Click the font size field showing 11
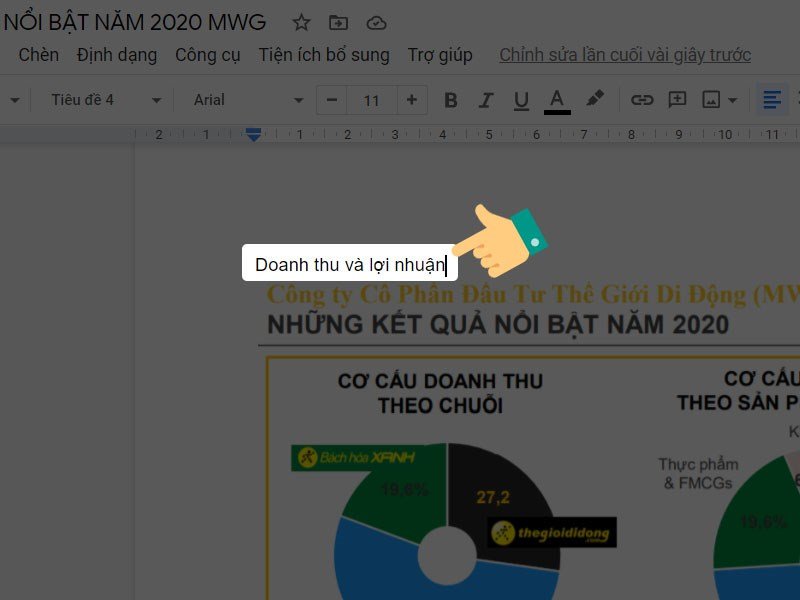Image resolution: width=800 pixels, height=600 pixels. click(x=371, y=100)
